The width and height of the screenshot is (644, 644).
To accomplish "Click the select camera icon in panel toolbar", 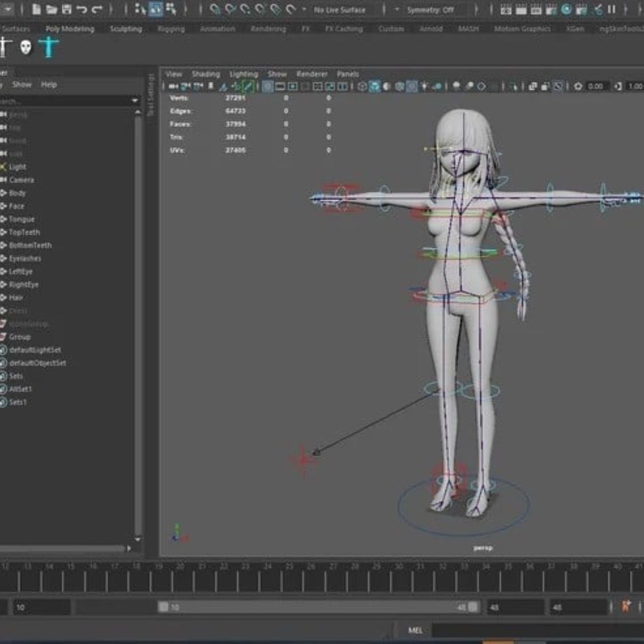I will [x=173, y=86].
